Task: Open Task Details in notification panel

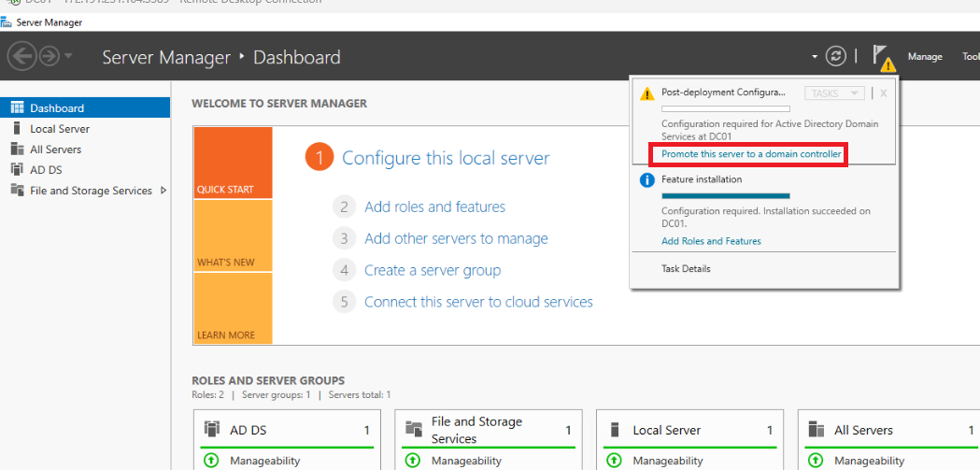Action: [x=686, y=268]
